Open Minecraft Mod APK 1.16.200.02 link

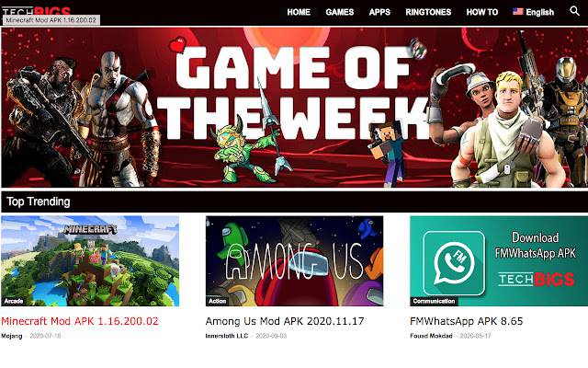click(x=80, y=321)
